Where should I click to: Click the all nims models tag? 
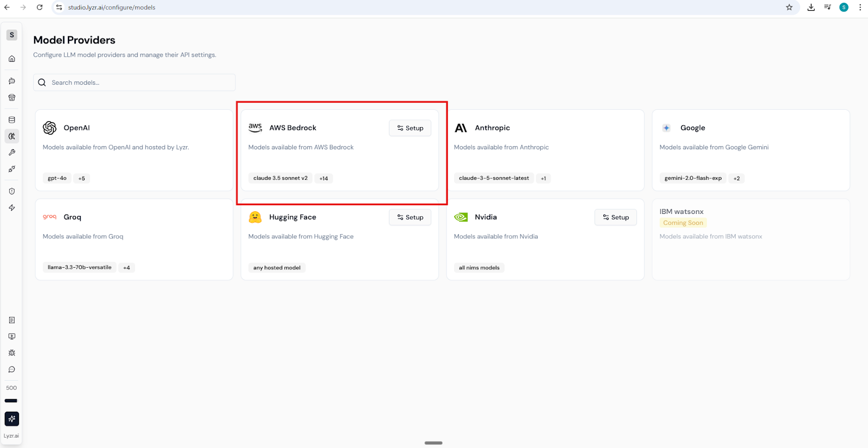pyautogui.click(x=479, y=268)
